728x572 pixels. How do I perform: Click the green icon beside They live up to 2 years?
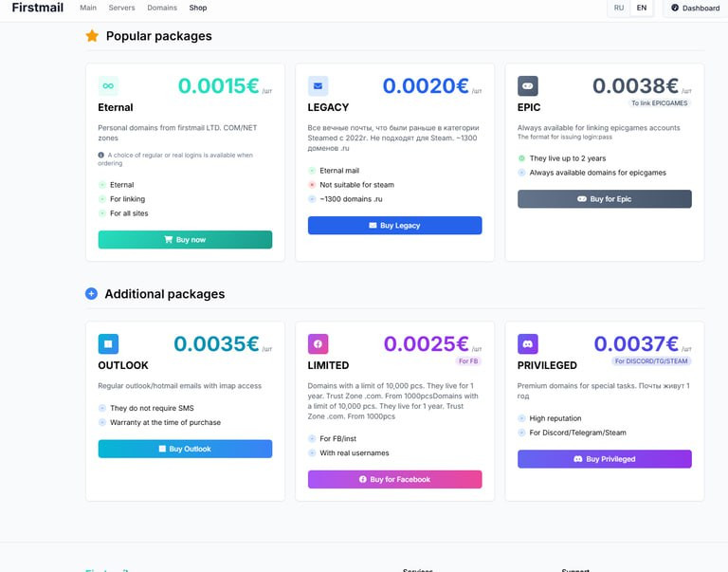[522, 158]
